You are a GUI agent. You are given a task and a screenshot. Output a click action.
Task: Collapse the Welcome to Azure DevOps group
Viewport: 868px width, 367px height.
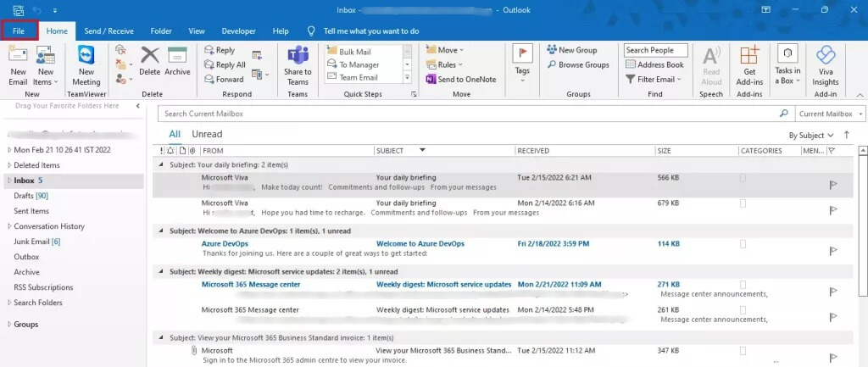(161, 231)
